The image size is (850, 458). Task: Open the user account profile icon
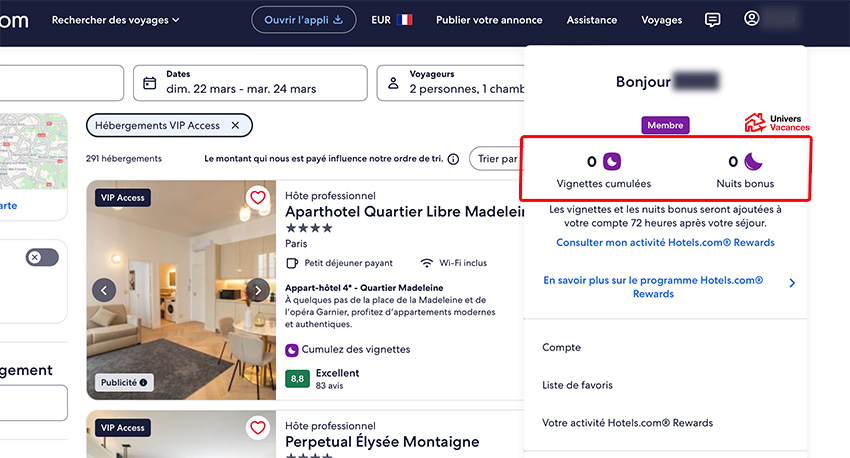(752, 19)
